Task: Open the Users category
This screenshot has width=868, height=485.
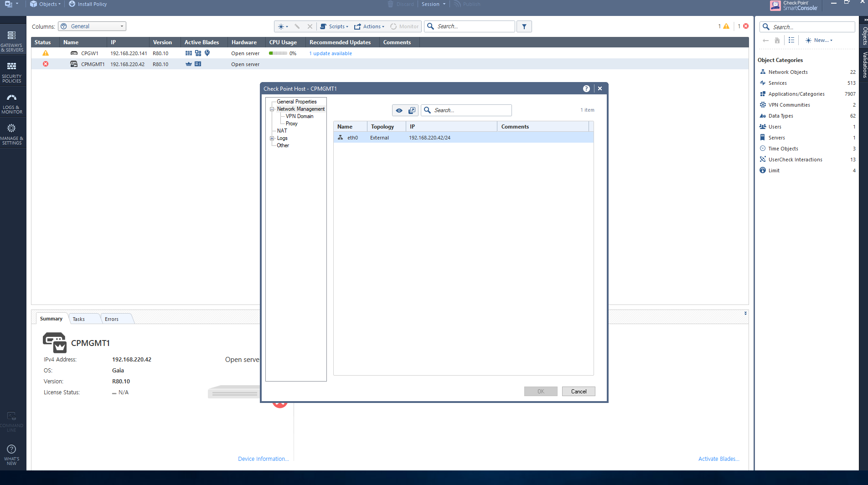Action: point(807,127)
